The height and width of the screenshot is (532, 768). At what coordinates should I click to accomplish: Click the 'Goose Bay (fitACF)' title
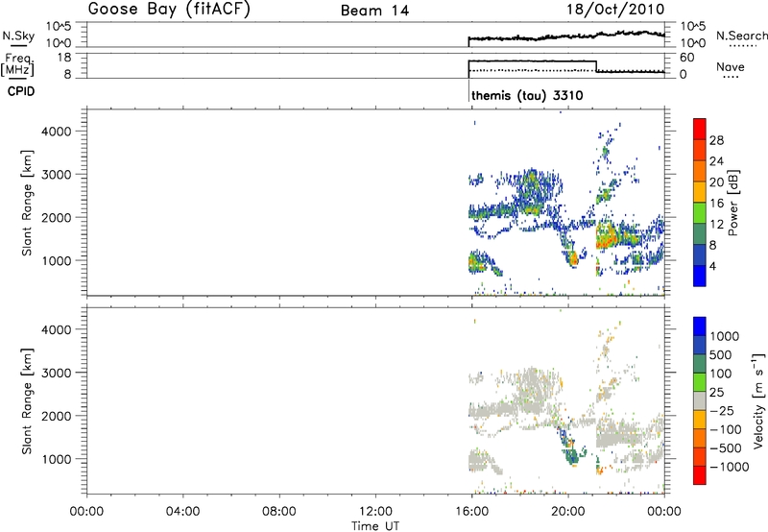pos(169,10)
